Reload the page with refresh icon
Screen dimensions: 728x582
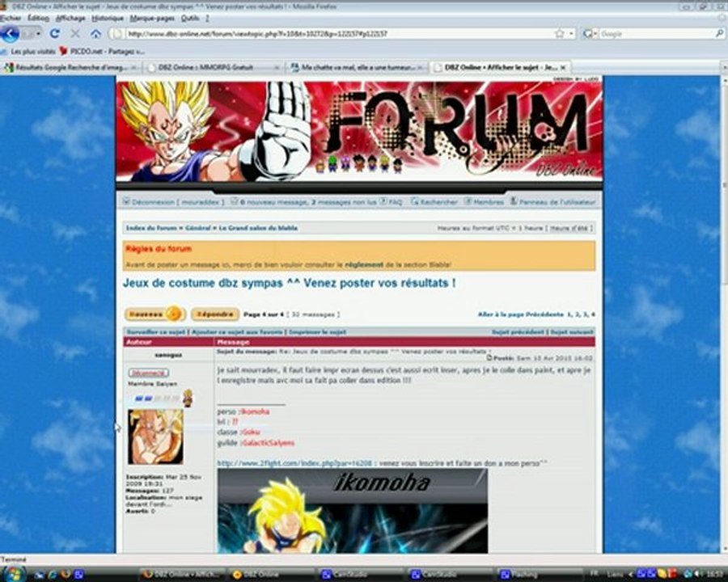click(55, 33)
